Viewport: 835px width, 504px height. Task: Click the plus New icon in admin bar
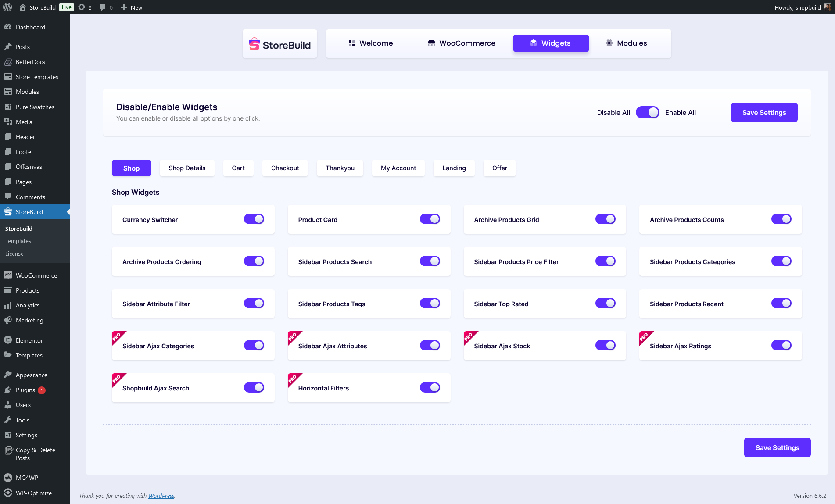click(124, 7)
